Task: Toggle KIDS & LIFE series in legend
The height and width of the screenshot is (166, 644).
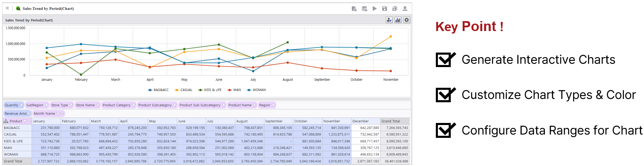Action: point(212,90)
